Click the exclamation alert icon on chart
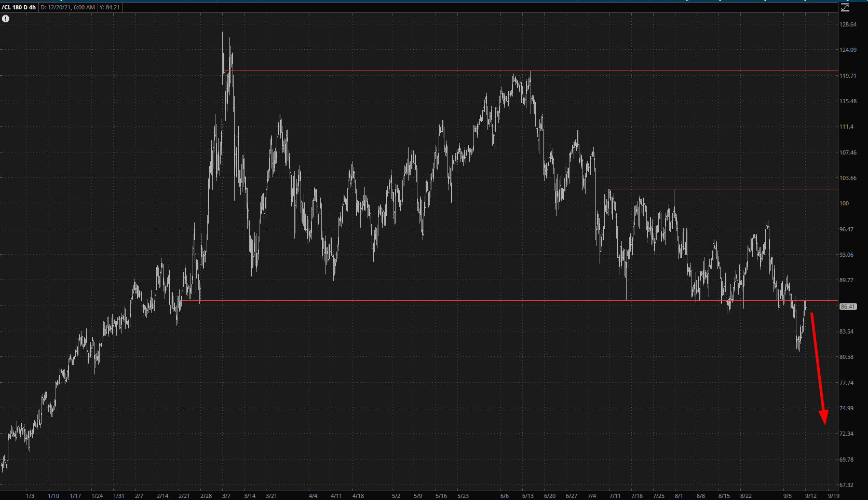 click(x=6, y=19)
